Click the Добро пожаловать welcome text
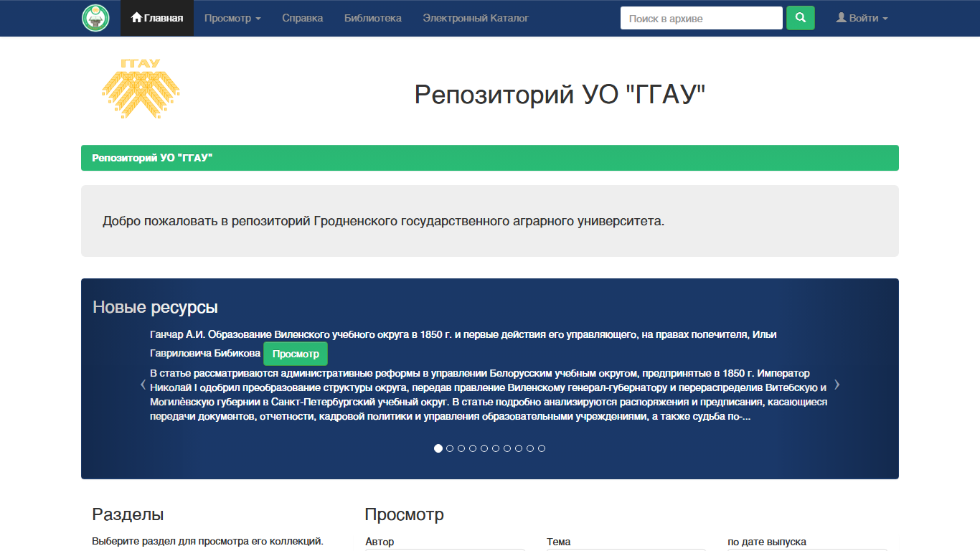 (x=384, y=221)
